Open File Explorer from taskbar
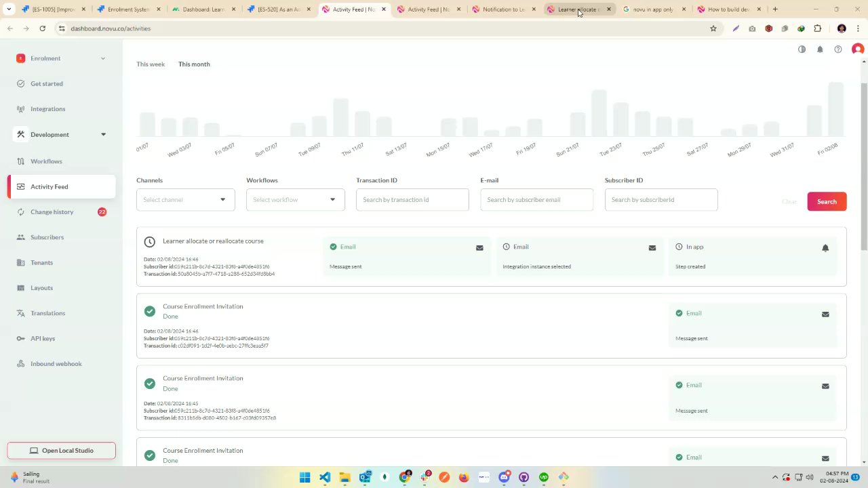 tap(344, 477)
